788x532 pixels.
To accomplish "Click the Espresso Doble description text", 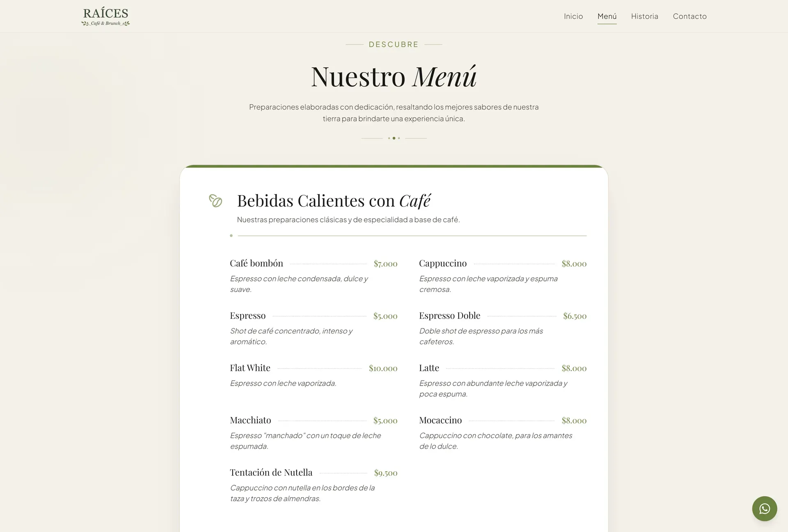I will pyautogui.click(x=481, y=336).
